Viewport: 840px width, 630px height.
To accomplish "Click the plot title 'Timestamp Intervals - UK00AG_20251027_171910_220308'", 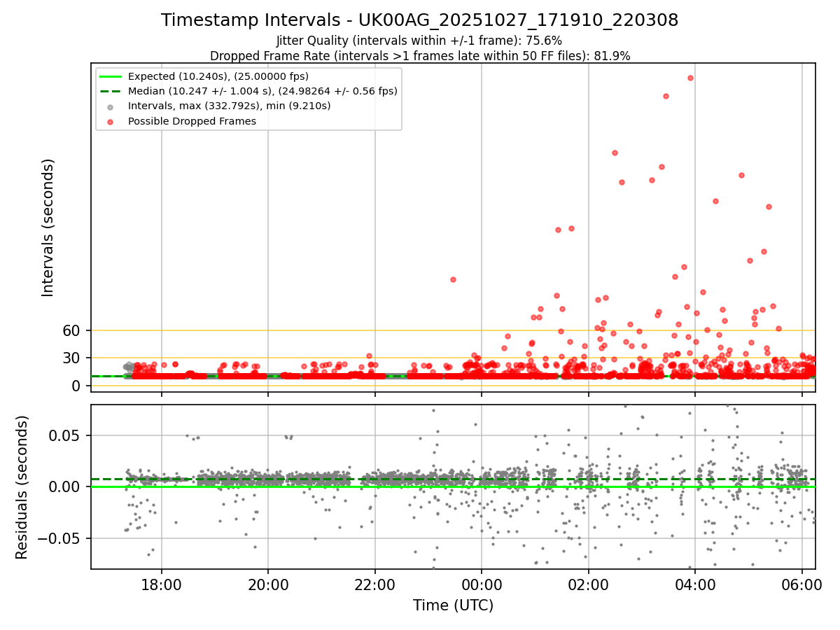I will [x=419, y=20].
